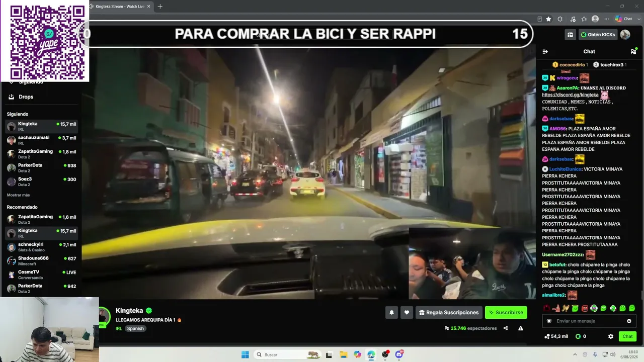Open chat settings gear
The height and width of the screenshot is (362, 644).
611,336
